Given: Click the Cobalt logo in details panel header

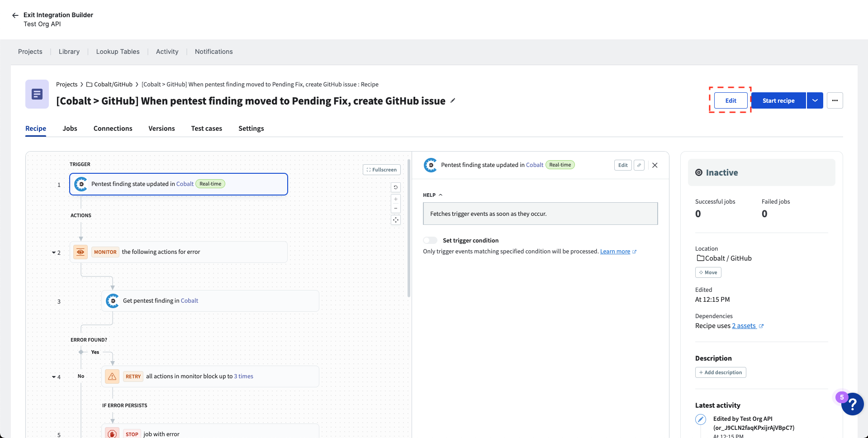Looking at the screenshot, I should (x=431, y=165).
